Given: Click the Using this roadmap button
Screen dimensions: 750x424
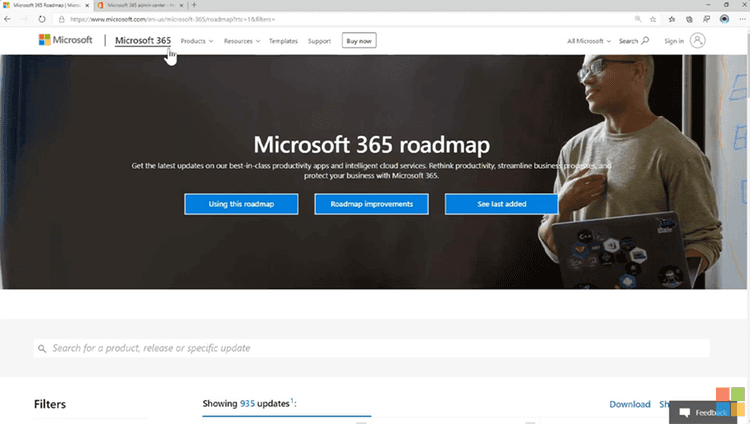Looking at the screenshot, I should [241, 204].
